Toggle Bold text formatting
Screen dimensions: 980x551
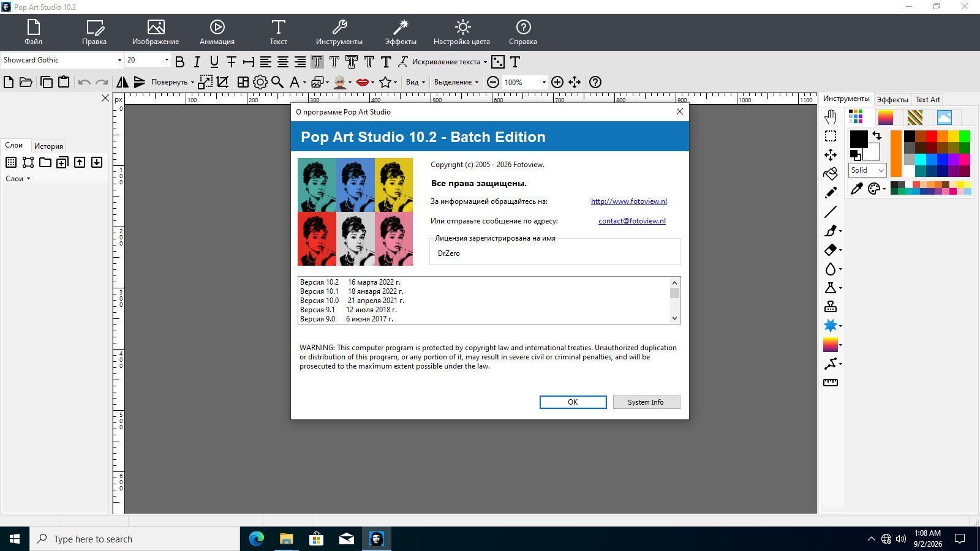tap(179, 62)
